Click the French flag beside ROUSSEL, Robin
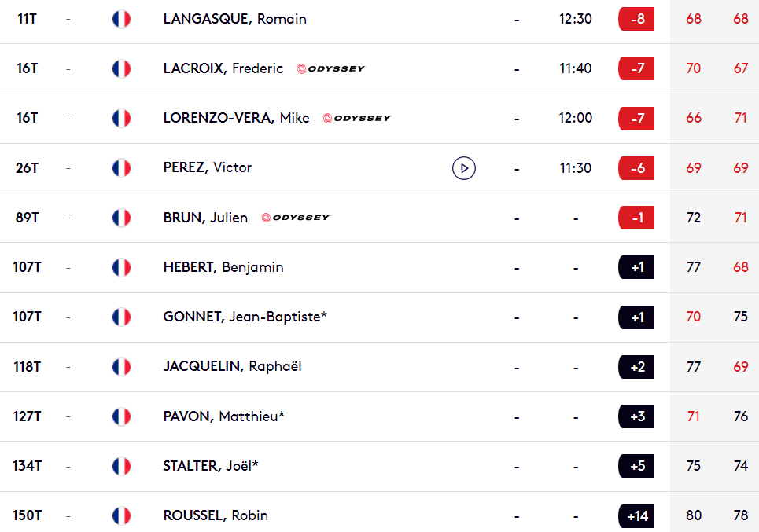The image size is (759, 532). pyautogui.click(x=121, y=515)
